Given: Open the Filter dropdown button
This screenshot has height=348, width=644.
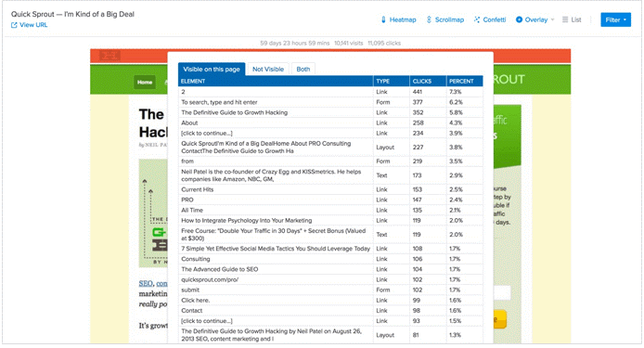Looking at the screenshot, I should pos(615,19).
